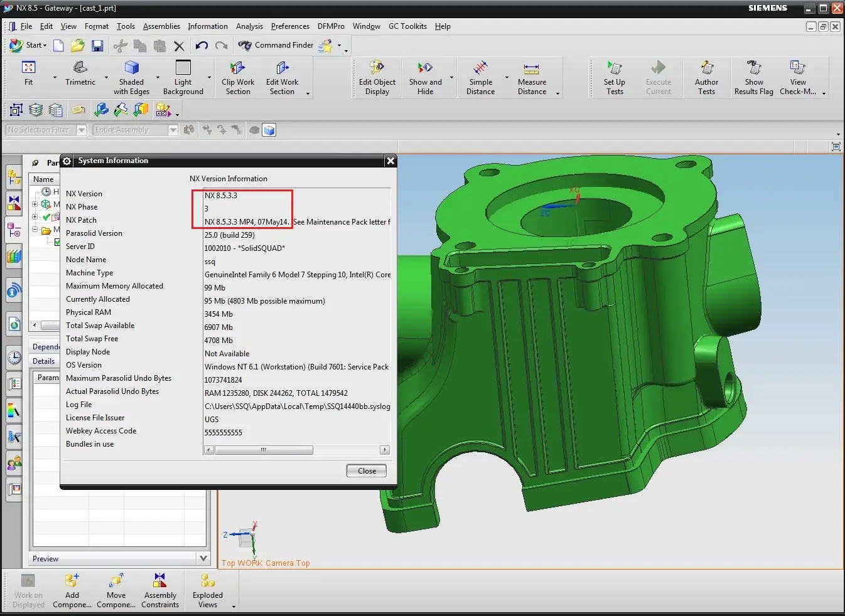Open a part using the folder icon
Viewport: 845px width, 616px height.
[x=77, y=45]
